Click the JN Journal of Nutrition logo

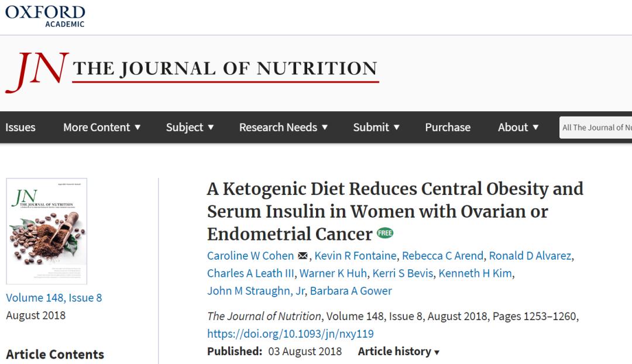pos(191,71)
